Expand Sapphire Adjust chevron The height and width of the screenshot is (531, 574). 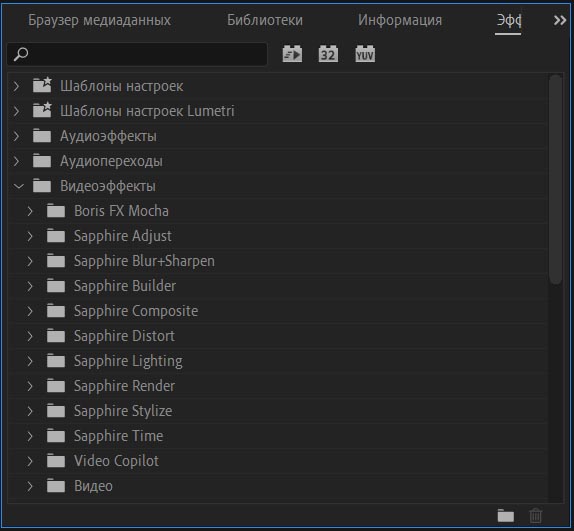[30, 236]
